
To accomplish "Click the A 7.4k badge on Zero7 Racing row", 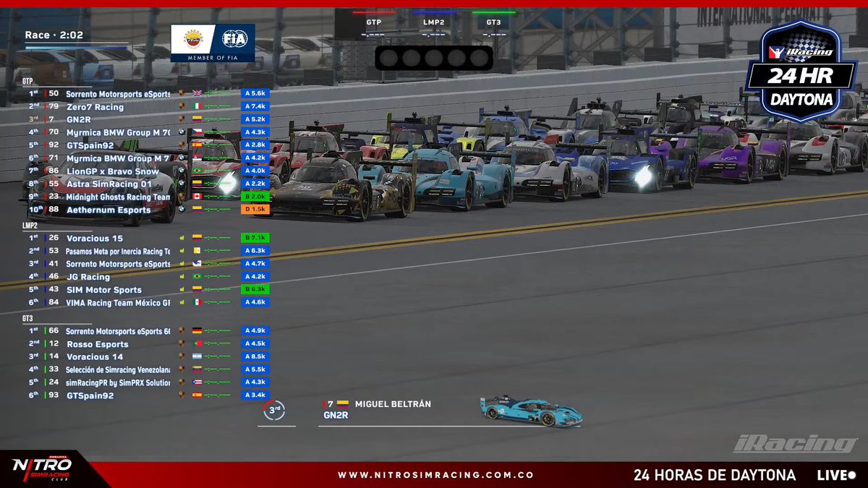I will 255,107.
